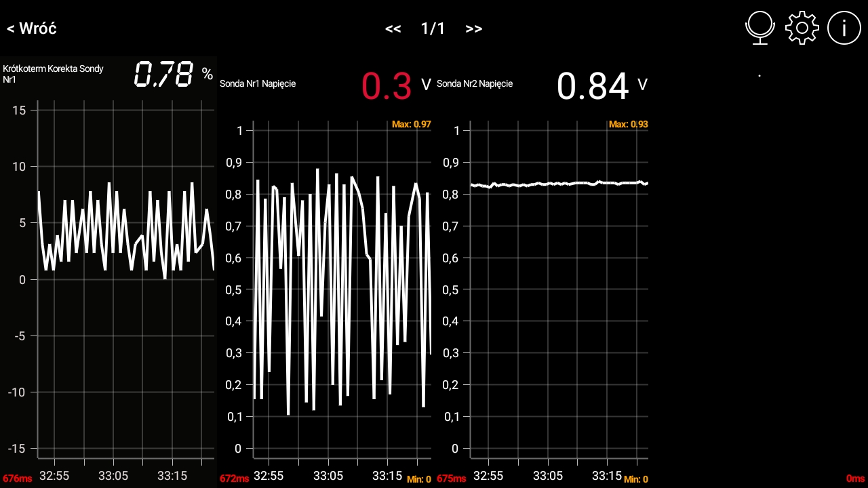Select the Sonda Nr2 Napięcie label
Image resolution: width=868 pixels, height=488 pixels.
(x=475, y=84)
